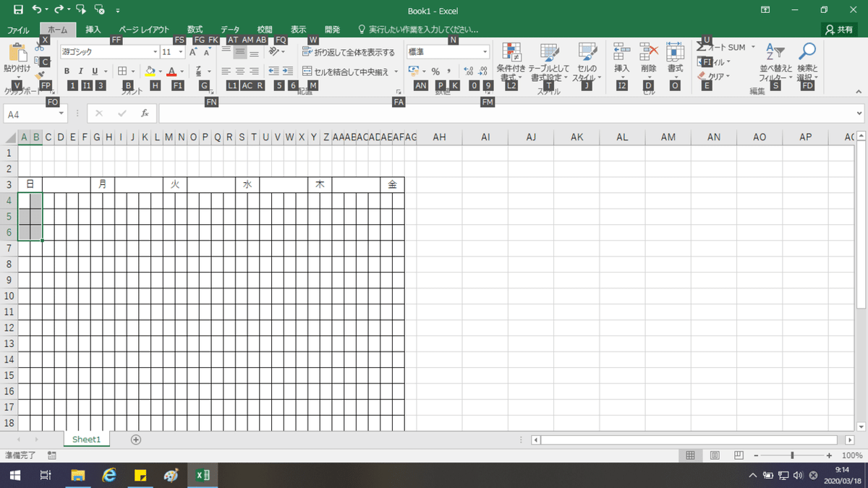
Task: Decrease decimal places icon
Action: pyautogui.click(x=483, y=72)
